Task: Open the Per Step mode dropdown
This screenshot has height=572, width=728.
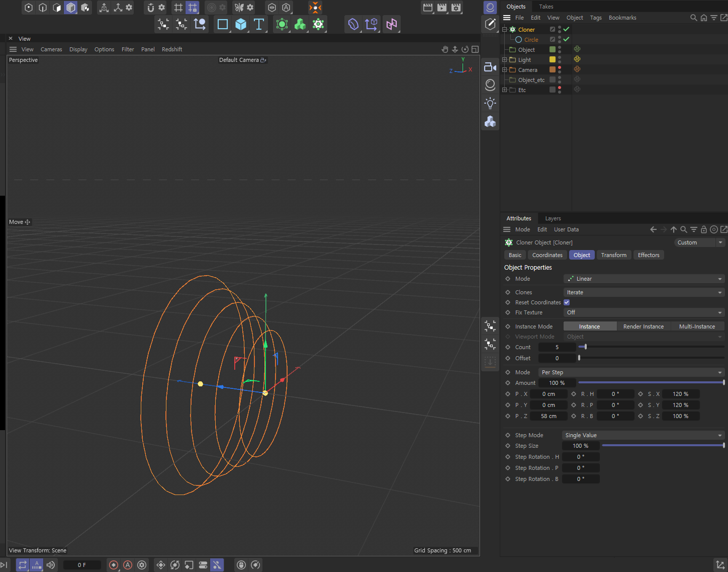Action: pyautogui.click(x=631, y=372)
